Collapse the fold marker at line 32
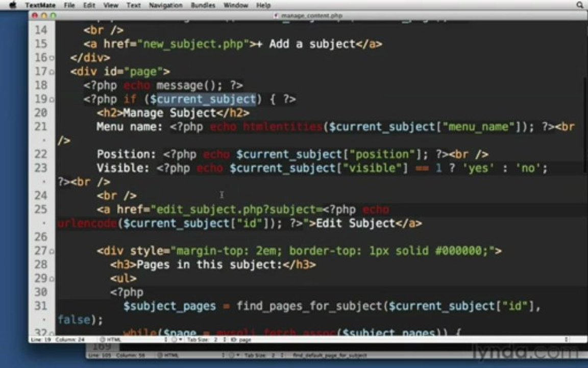The image size is (588, 368). [52, 333]
